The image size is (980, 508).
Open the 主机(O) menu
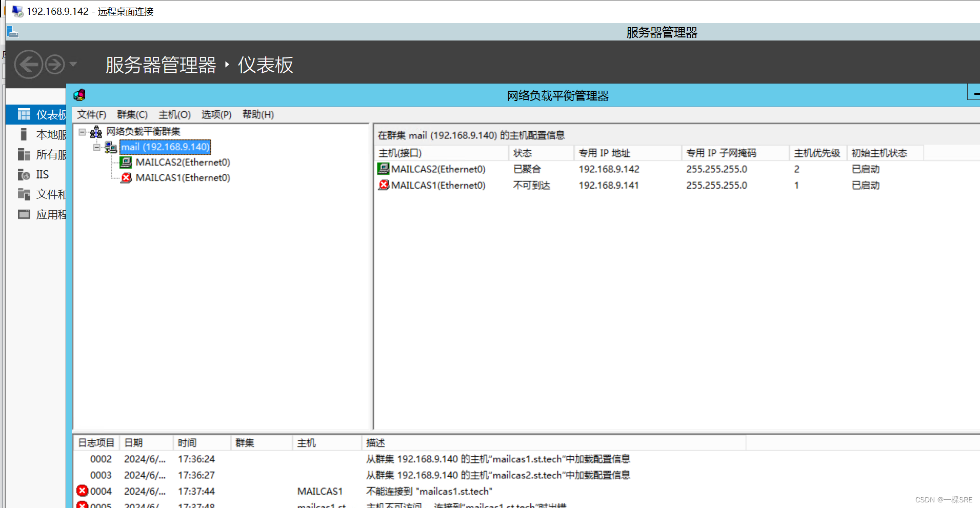[175, 114]
